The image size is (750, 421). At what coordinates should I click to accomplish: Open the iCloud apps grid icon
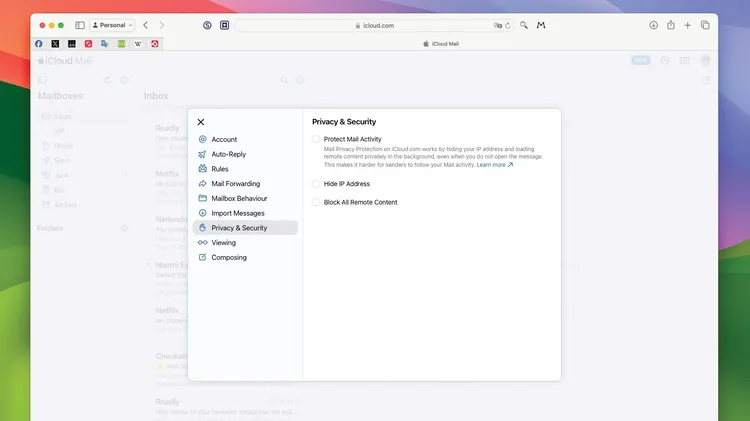(x=685, y=60)
